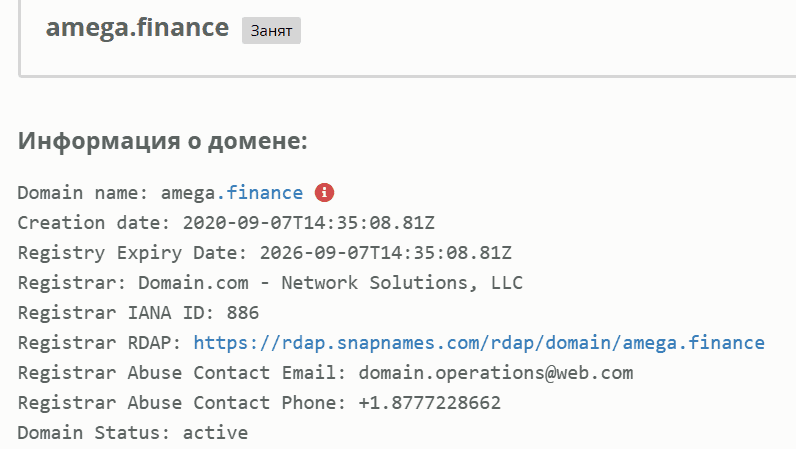Click the domain.operations@web.com email address
Image resolution: width=796 pixels, height=449 pixels.
tap(496, 373)
